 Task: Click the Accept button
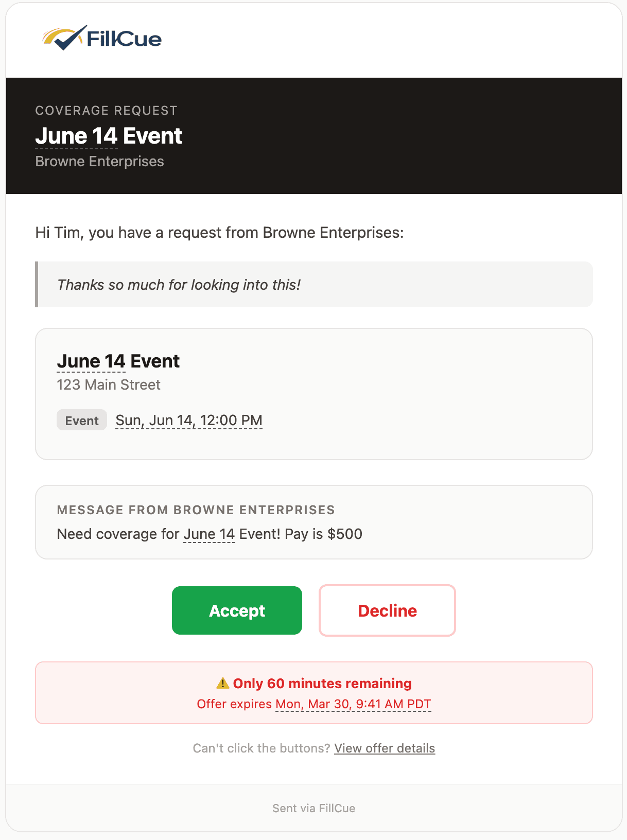tap(237, 610)
